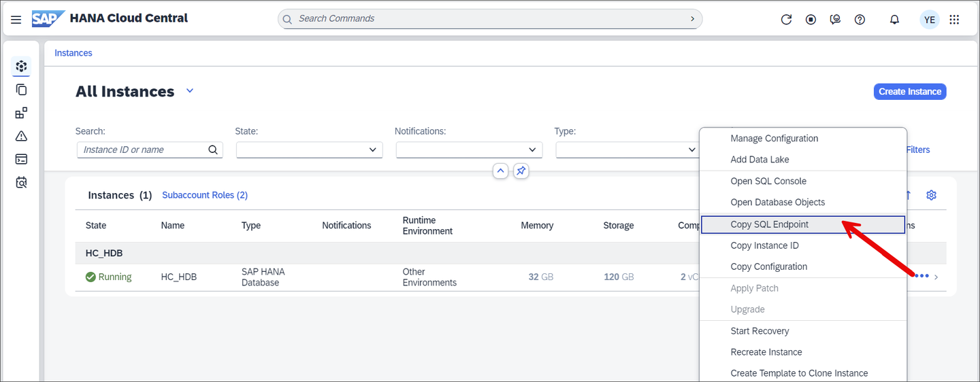Open the alerts triangle sidebar icon
Screen dimensions: 980x382
[x=21, y=136]
